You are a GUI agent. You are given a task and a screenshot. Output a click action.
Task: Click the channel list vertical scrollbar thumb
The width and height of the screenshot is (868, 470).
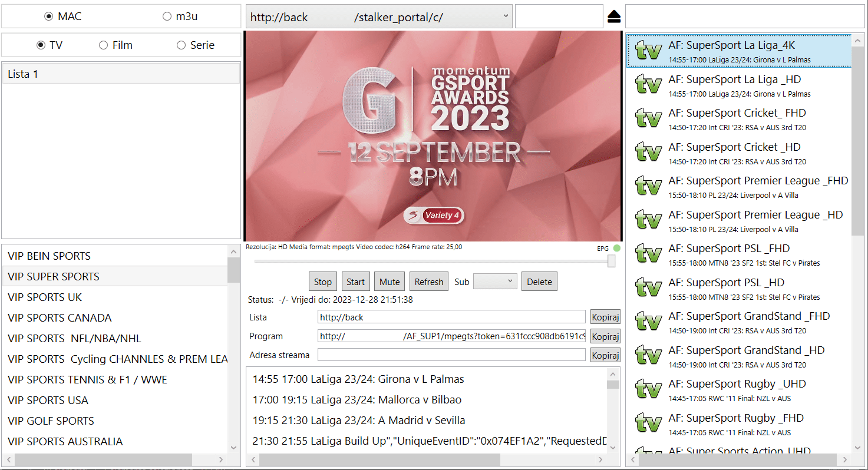[x=857, y=141]
